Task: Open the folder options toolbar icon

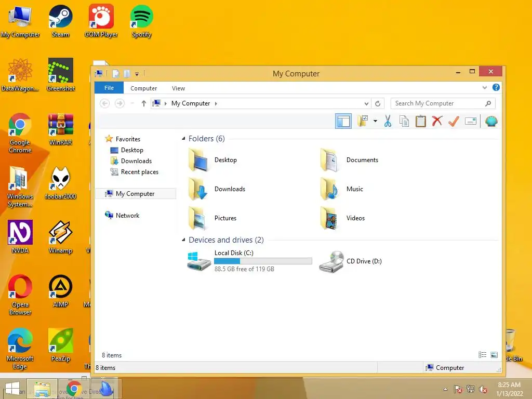Action: click(362, 121)
